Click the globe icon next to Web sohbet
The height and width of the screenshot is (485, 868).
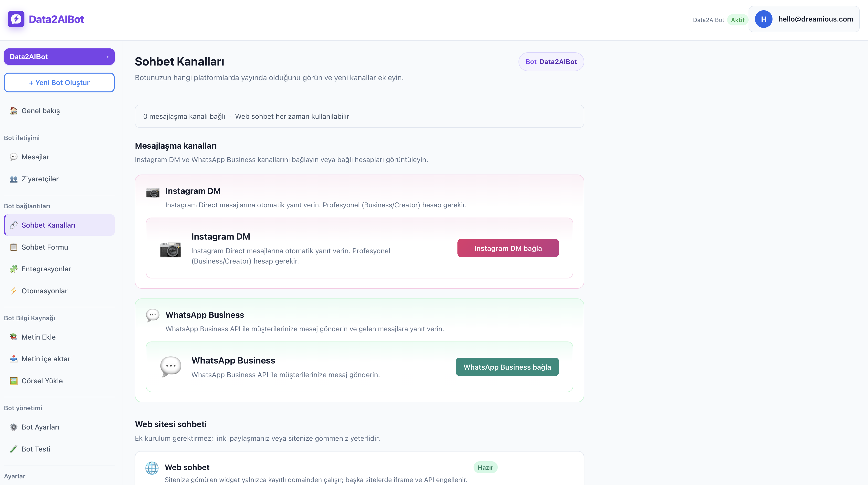pyautogui.click(x=152, y=468)
